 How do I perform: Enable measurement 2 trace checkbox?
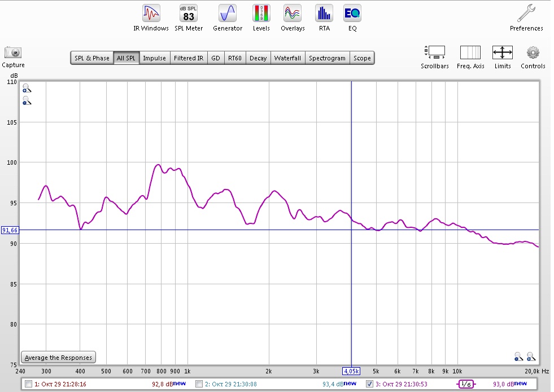tap(199, 384)
